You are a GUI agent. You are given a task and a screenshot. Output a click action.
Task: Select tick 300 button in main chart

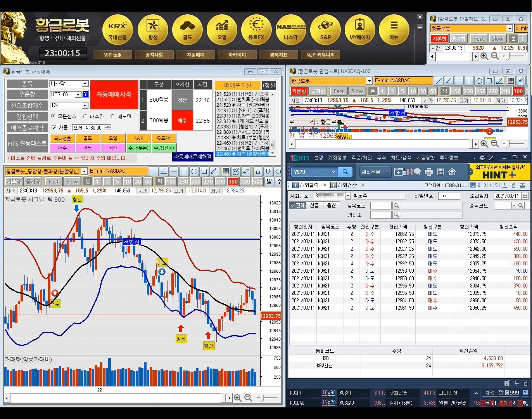coord(233,182)
